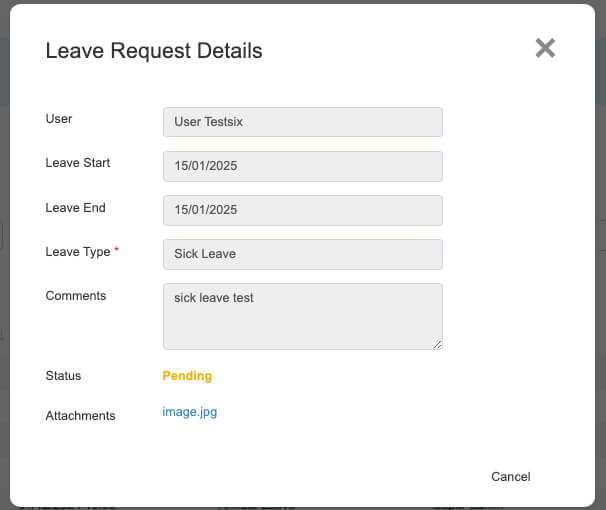This screenshot has width=606, height=510.
Task: Click the Pending status text
Action: (x=187, y=376)
